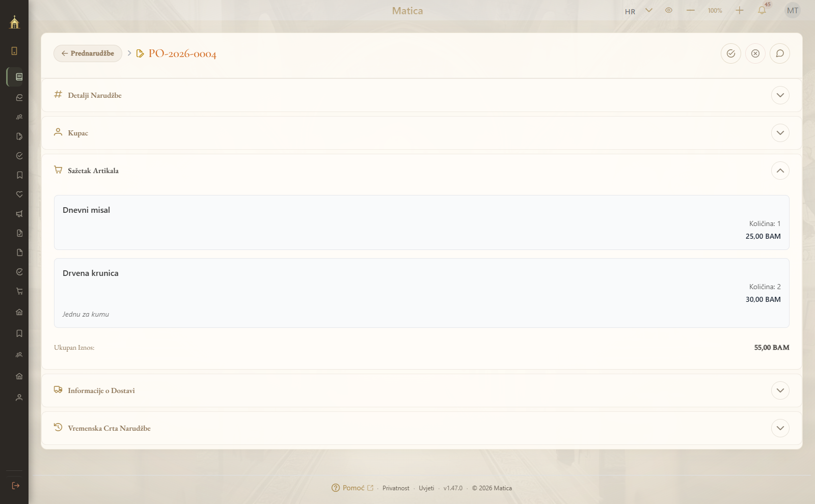Open comments with the speech bubble button

(780, 53)
